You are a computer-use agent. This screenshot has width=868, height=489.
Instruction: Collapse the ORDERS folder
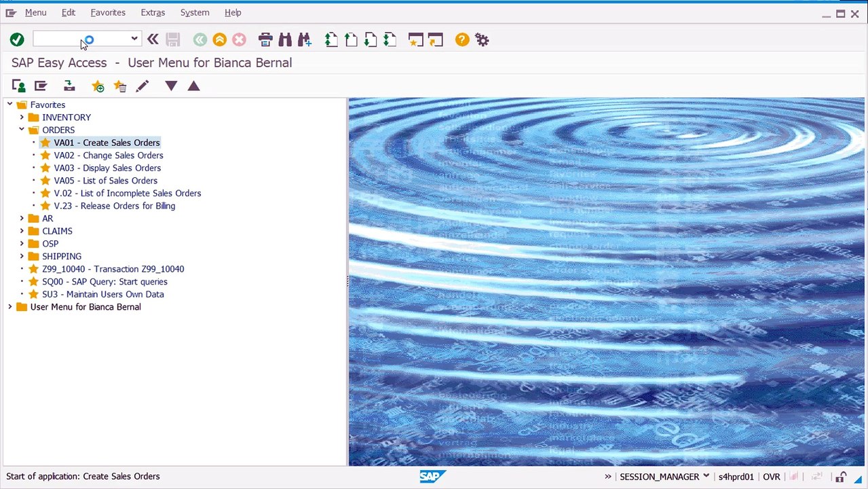click(x=22, y=130)
